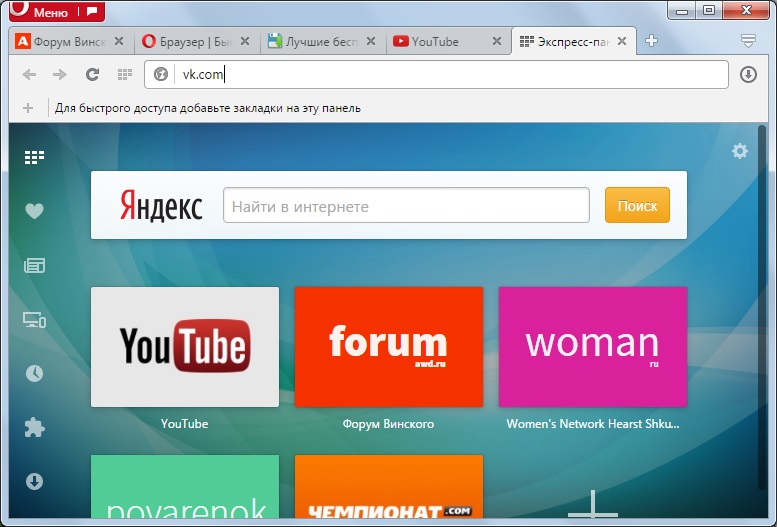The width and height of the screenshot is (777, 527).
Task: Open news feed sidebar icon
Action: click(x=34, y=266)
